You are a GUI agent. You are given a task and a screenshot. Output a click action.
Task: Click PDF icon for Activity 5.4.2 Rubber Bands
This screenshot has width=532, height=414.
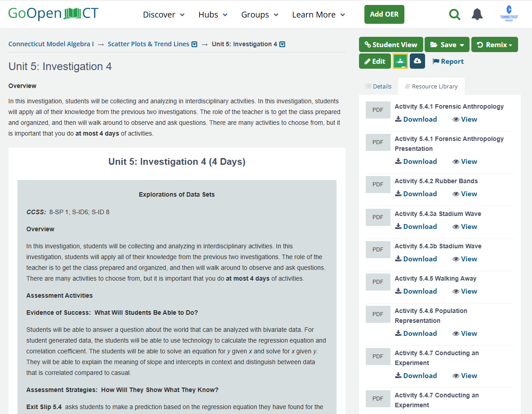[x=378, y=185]
